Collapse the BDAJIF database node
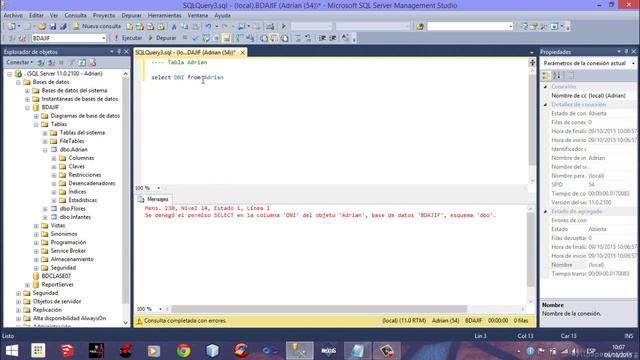This screenshot has height=360, width=640. coord(27,108)
